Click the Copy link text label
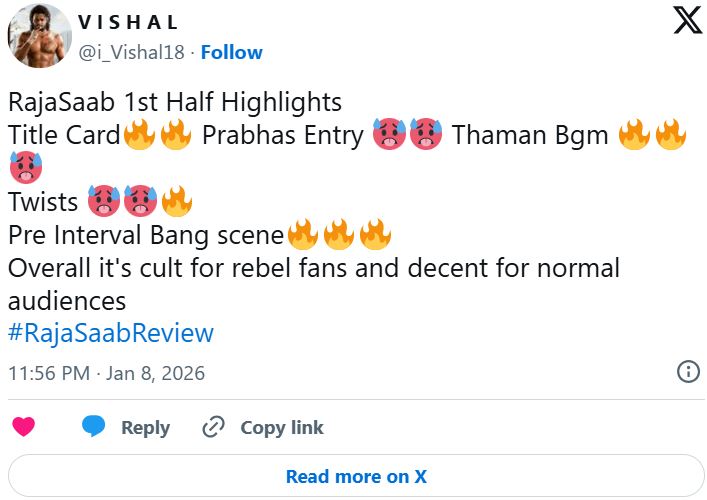Image resolution: width=707 pixels, height=500 pixels. [x=282, y=427]
